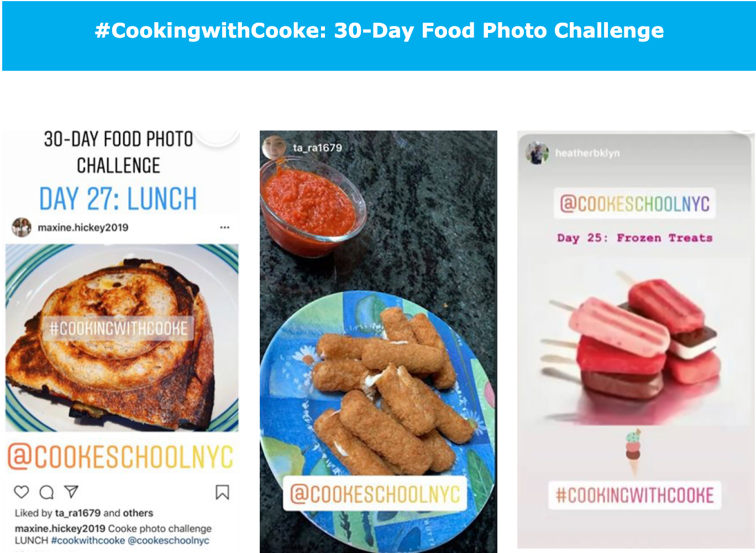Tap the @COOKESCHOOLNYC sticker on mozzarella story
Image resolution: width=756 pixels, height=553 pixels.
(375, 494)
